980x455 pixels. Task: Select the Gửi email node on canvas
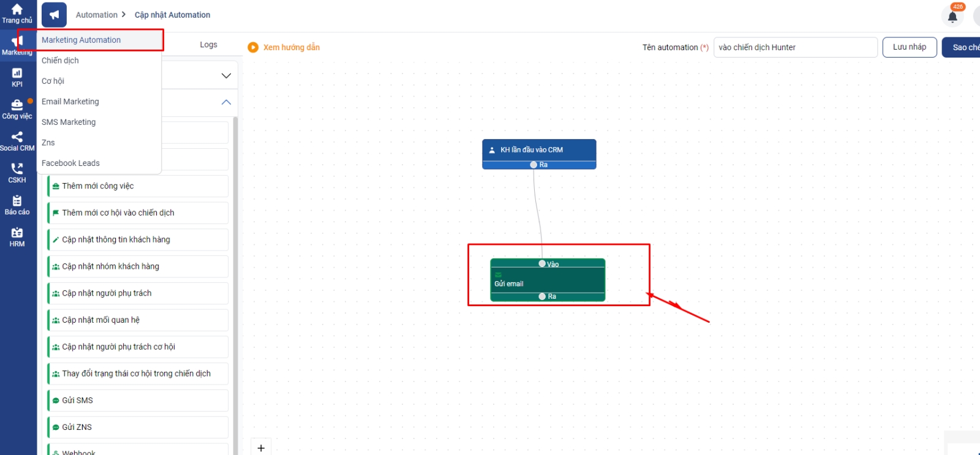point(547,281)
